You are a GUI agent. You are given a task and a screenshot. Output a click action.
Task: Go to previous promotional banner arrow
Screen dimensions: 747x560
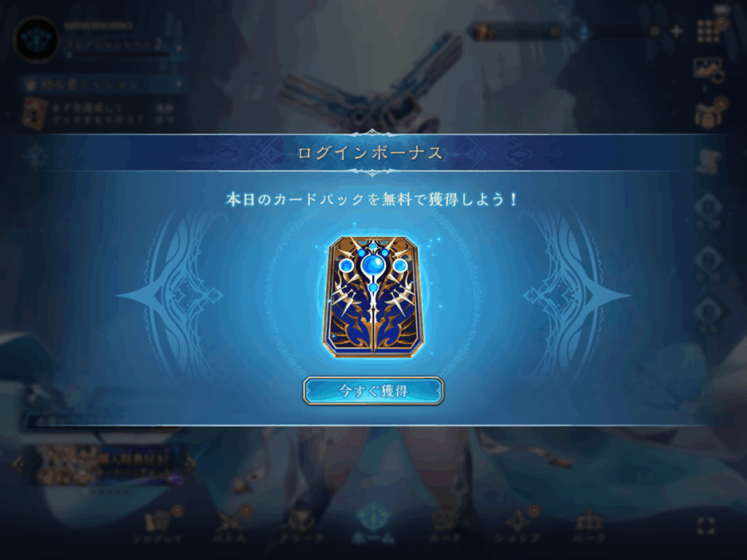18,463
